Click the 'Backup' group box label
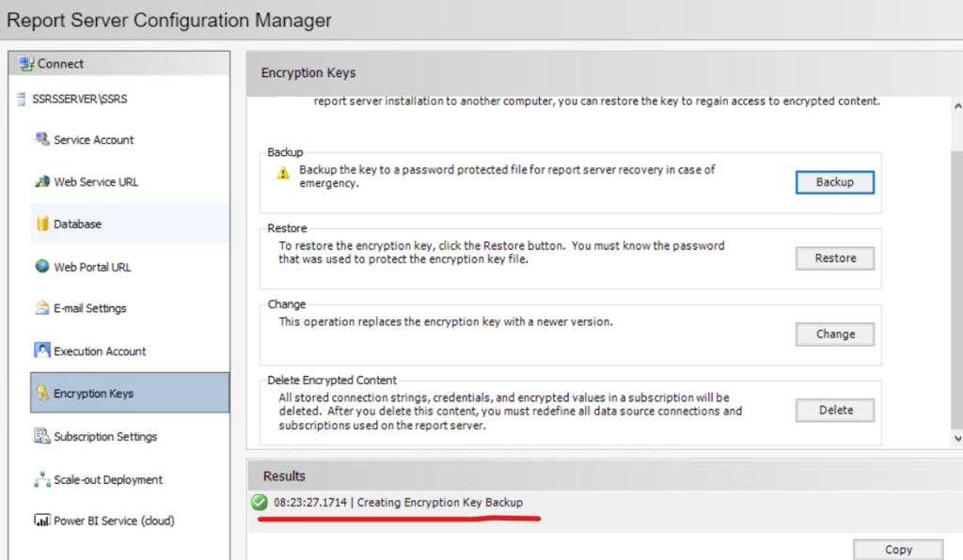Viewport: 963px width, 560px height. coord(285,152)
